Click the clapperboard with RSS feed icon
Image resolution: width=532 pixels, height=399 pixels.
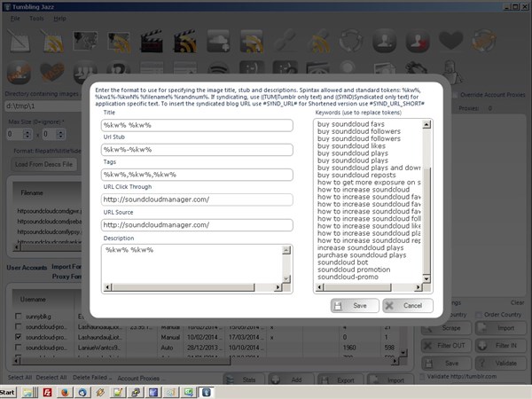pos(185,41)
